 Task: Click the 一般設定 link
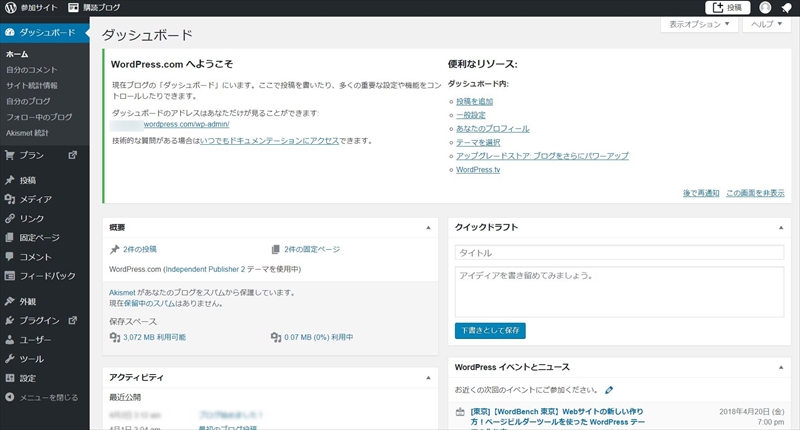coord(471,115)
